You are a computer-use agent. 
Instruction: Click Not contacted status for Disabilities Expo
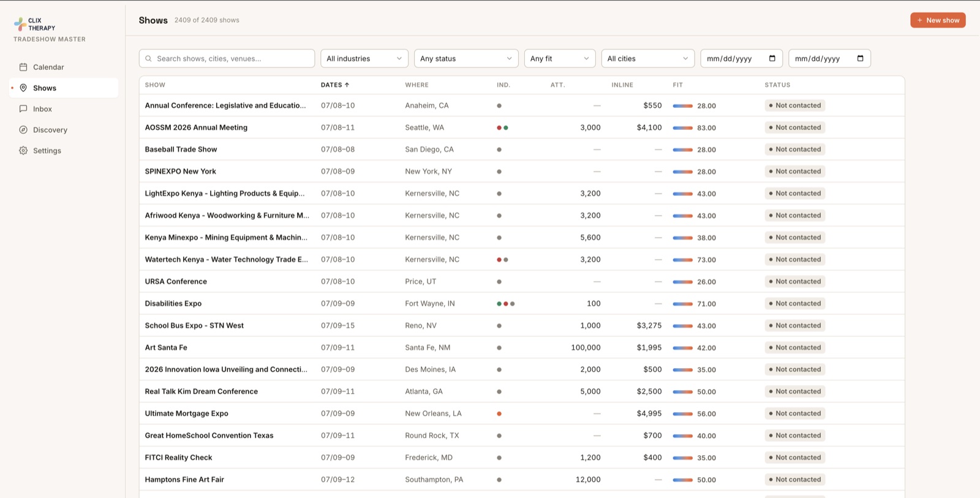[794, 303]
